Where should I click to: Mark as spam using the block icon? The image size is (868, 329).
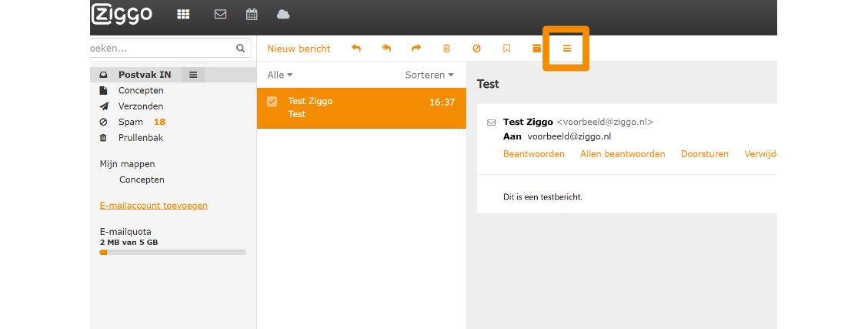coord(476,49)
